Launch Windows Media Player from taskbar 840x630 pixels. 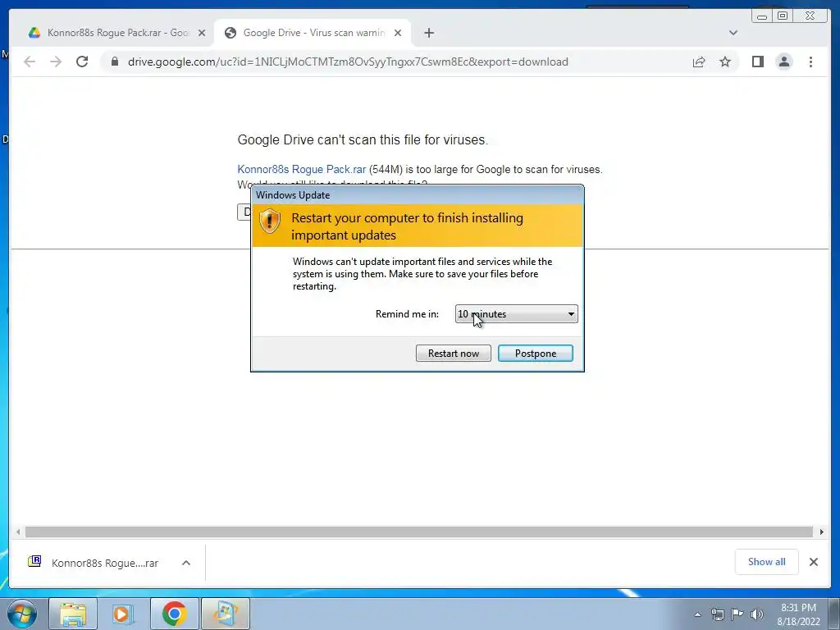click(x=123, y=614)
